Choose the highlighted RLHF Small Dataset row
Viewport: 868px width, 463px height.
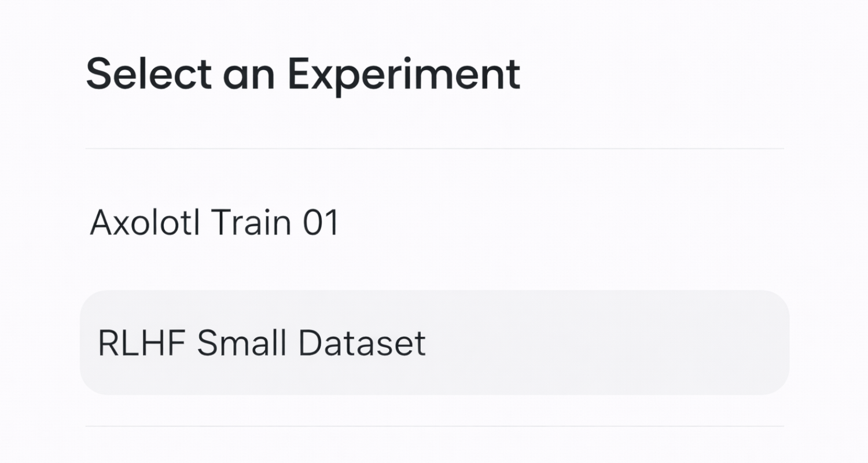434,343
